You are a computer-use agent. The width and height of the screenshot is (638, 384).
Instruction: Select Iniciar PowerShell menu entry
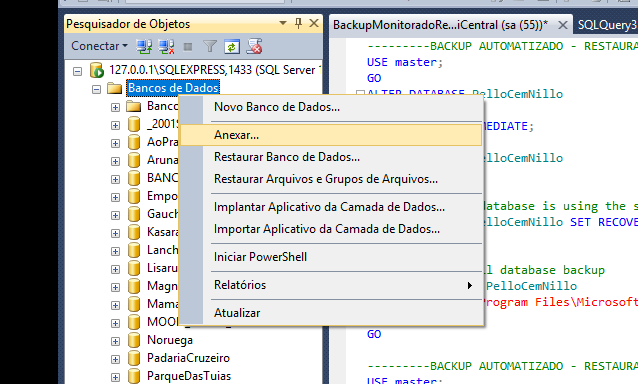331,257
